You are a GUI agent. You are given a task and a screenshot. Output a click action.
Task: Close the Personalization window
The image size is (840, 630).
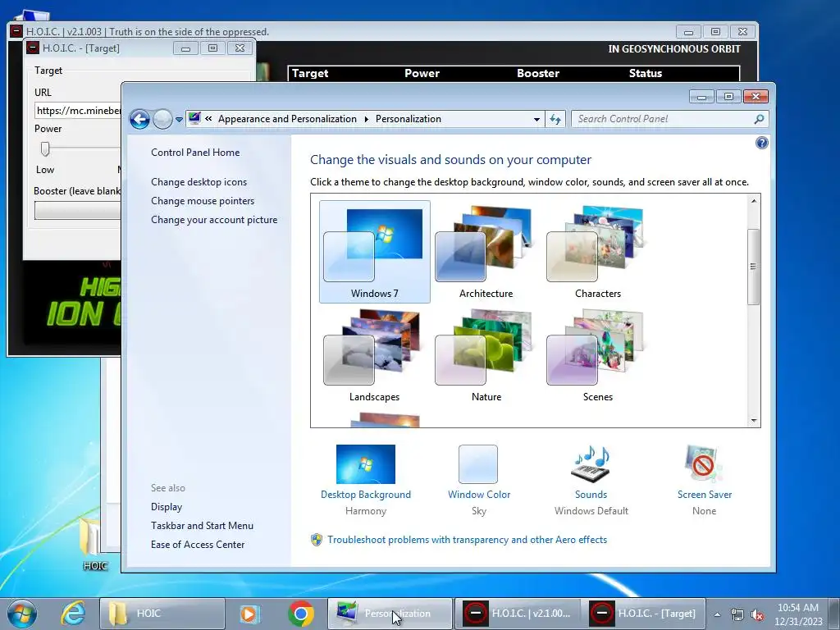[756, 97]
